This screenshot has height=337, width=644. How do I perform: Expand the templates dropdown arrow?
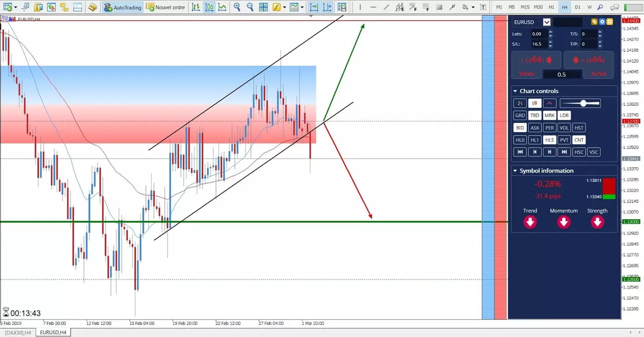[302, 7]
